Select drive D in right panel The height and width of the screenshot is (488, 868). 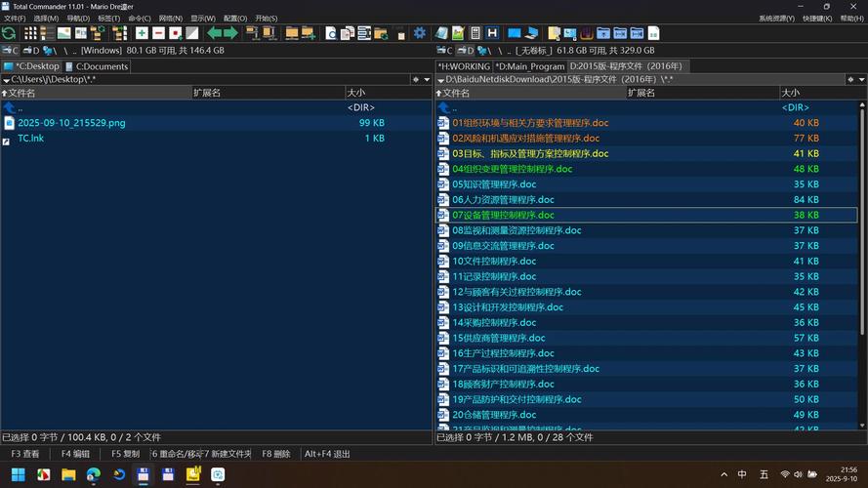click(x=466, y=51)
